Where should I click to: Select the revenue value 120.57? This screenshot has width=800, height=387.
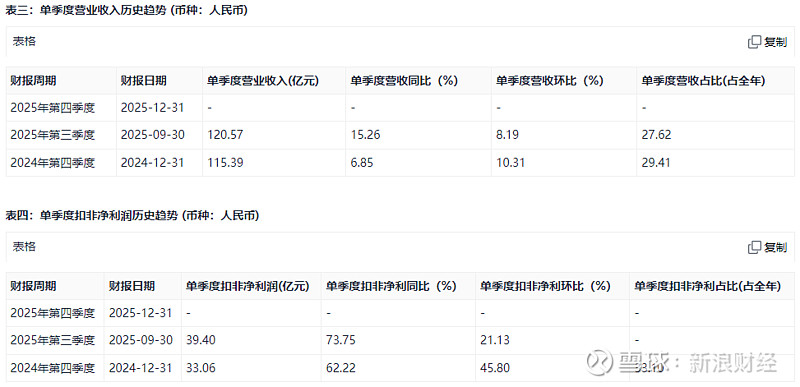pos(225,135)
